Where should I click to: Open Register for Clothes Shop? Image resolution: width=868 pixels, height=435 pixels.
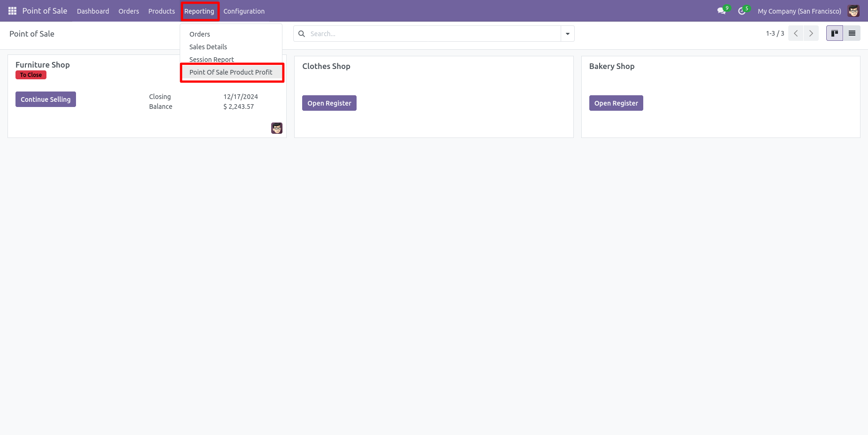pyautogui.click(x=329, y=103)
